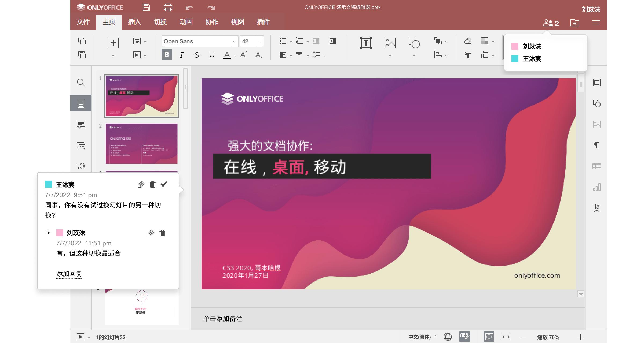
Task: Expand the font size 42 dropdown
Action: (260, 41)
